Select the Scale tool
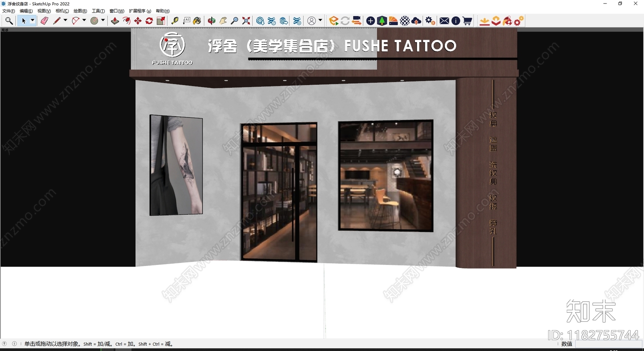 click(x=161, y=21)
